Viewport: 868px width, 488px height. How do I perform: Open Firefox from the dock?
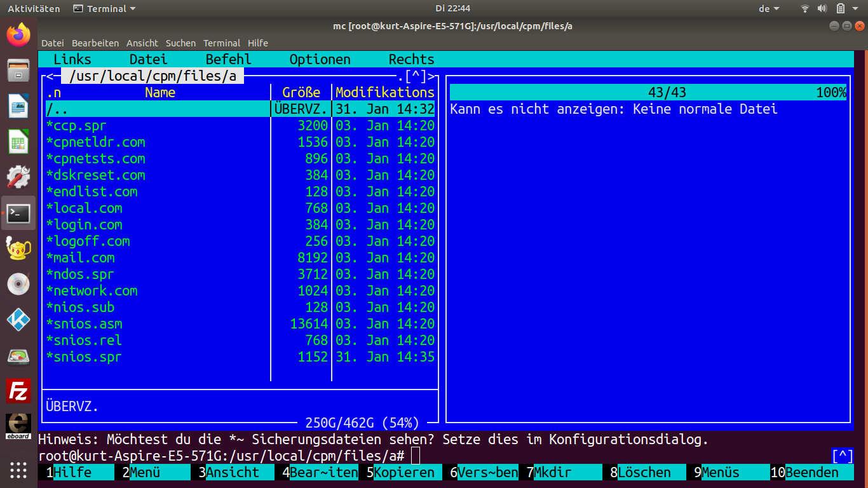coord(18,35)
